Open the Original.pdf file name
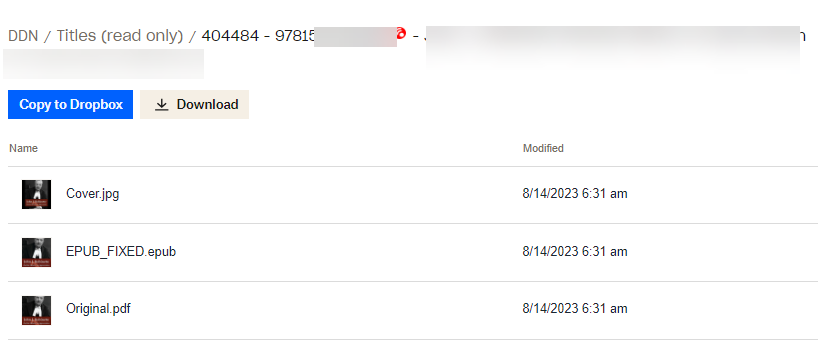818x360 pixels. pos(98,308)
